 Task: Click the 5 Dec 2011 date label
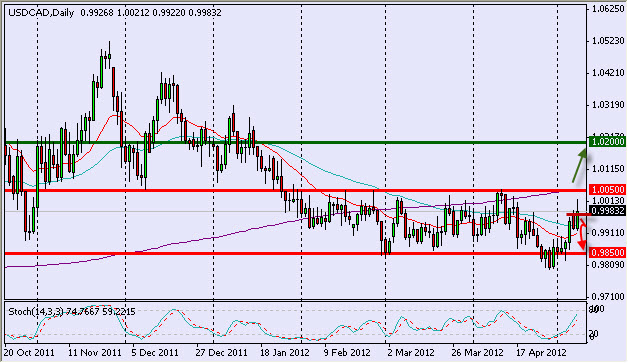(155, 353)
